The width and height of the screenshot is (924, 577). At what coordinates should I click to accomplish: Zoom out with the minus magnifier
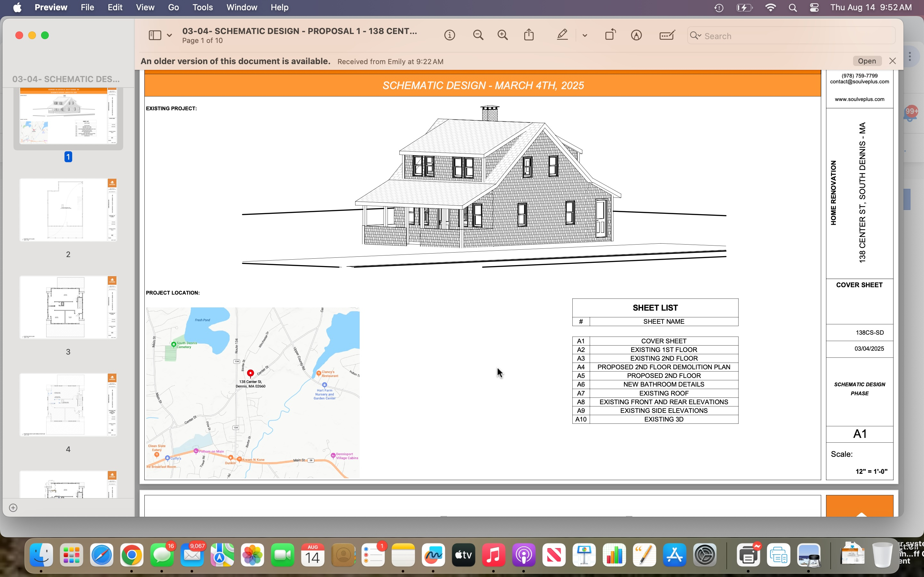[478, 36]
